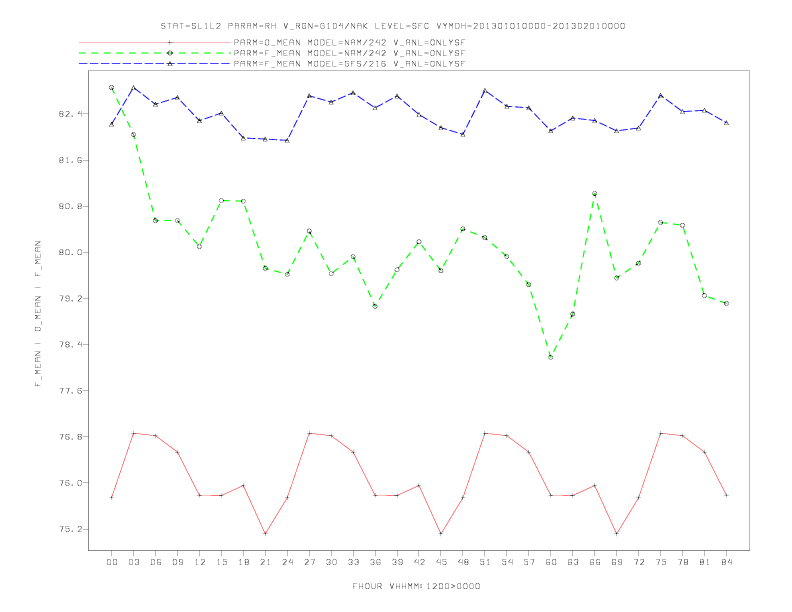Click the y-axis tick label 81.6
This screenshot has height=612, width=792.
(70, 160)
